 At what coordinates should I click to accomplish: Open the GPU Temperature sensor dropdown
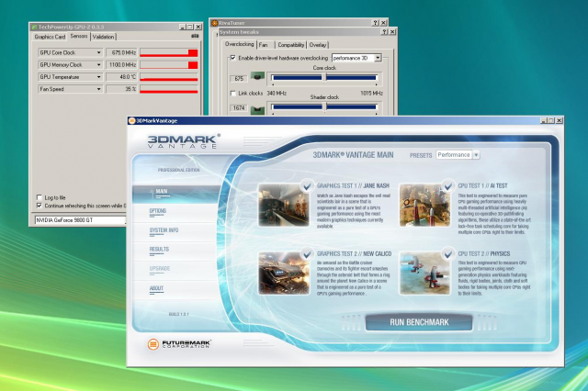coord(98,77)
